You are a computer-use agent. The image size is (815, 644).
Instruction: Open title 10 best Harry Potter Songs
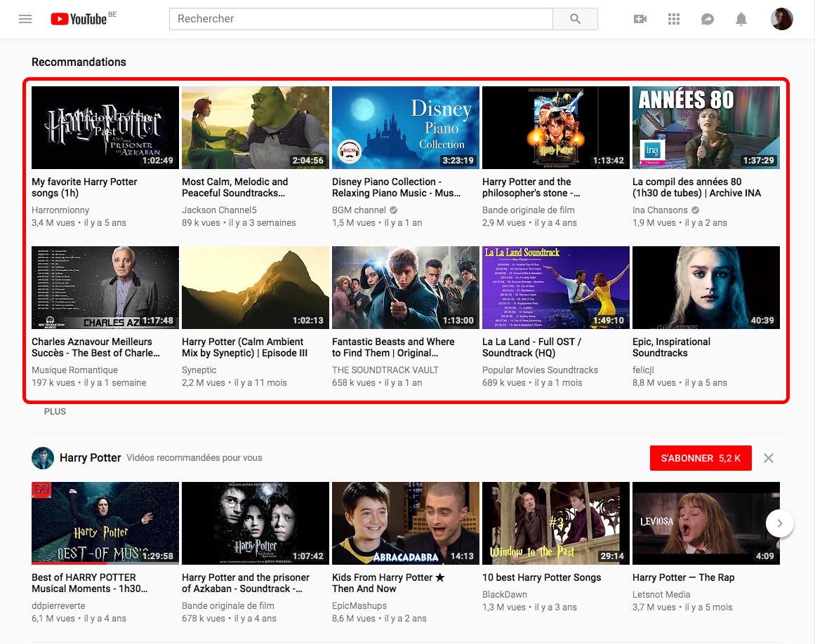(x=542, y=577)
